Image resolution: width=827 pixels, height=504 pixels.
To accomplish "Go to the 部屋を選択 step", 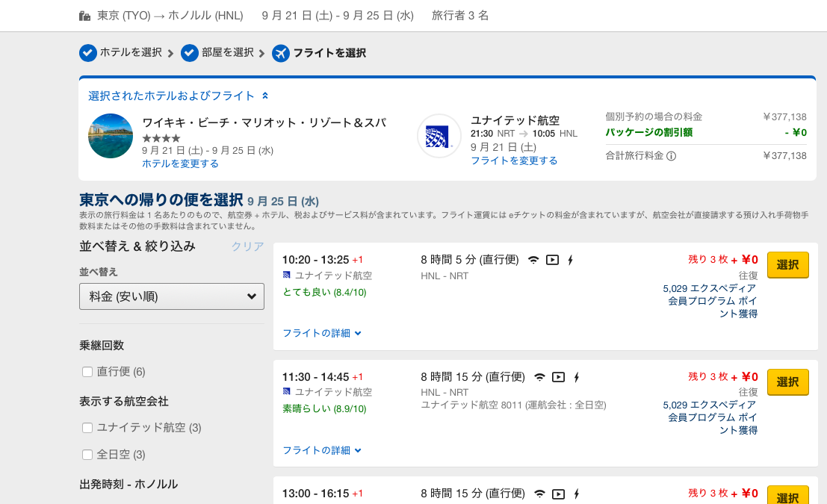I will [227, 52].
